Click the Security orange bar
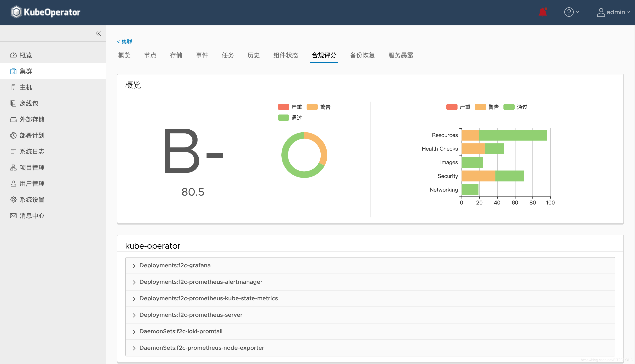635x364 pixels. 478,176
